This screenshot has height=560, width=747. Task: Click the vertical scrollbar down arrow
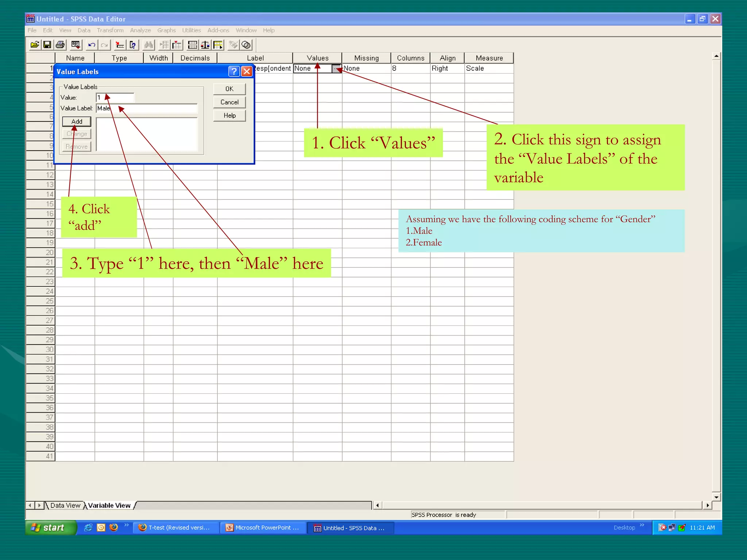(x=716, y=497)
